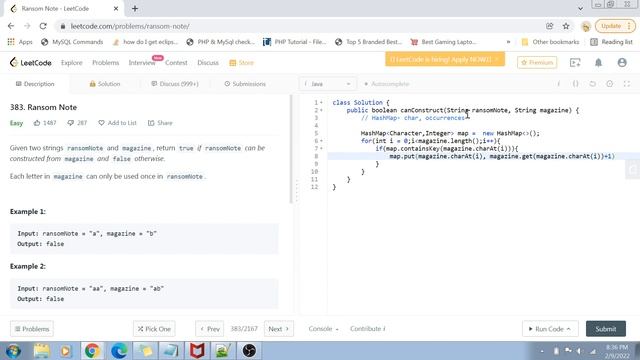Open MySQL Commands bookmark
The width and height of the screenshot is (640, 360).
coord(72,42)
